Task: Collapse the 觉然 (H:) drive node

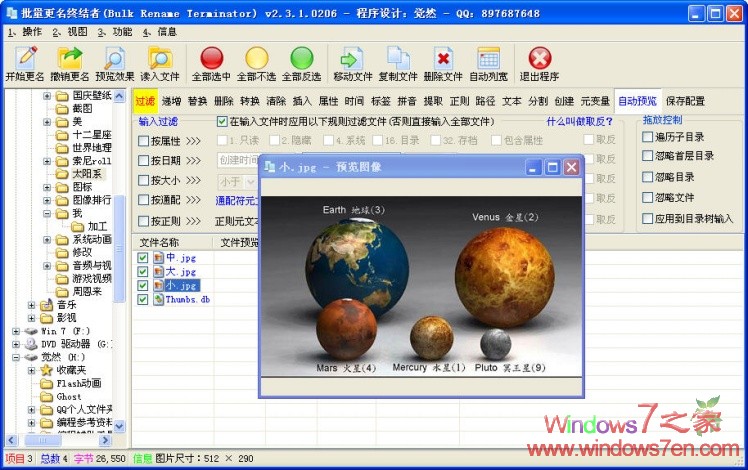Action: pos(16,357)
